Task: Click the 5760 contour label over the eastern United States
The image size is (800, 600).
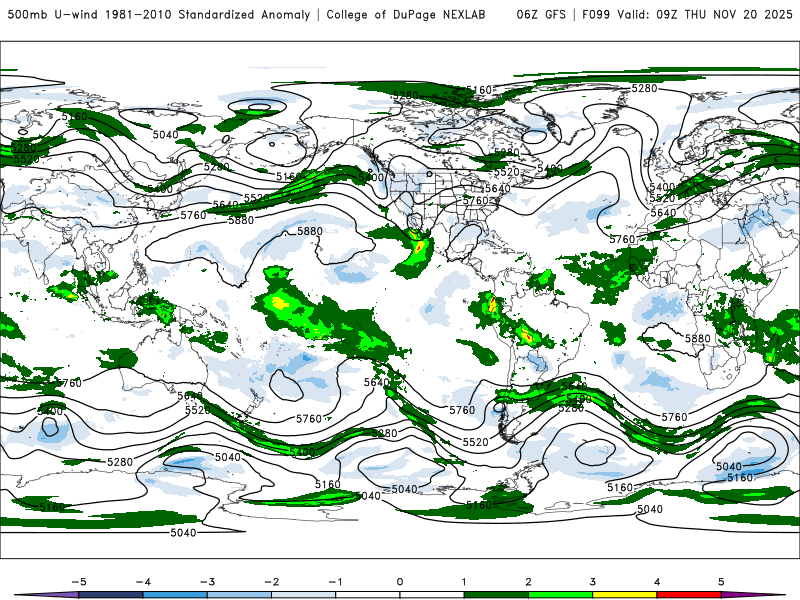Action: pyautogui.click(x=476, y=201)
